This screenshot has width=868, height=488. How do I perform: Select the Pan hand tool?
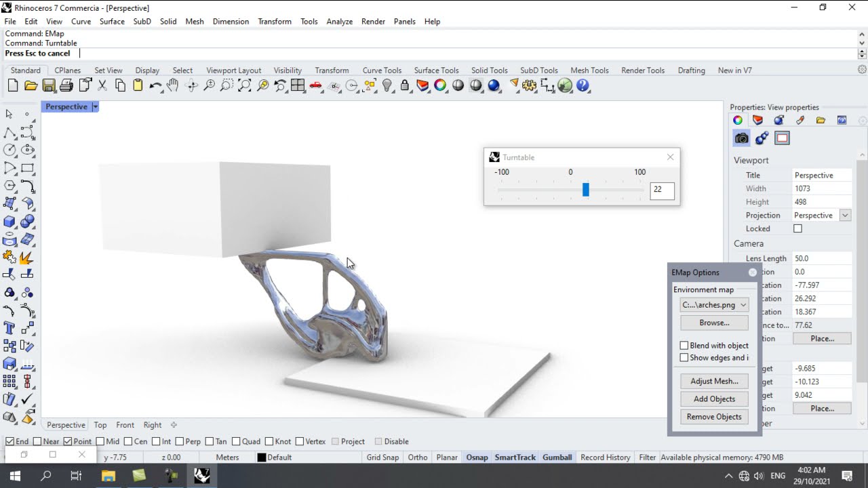click(174, 85)
